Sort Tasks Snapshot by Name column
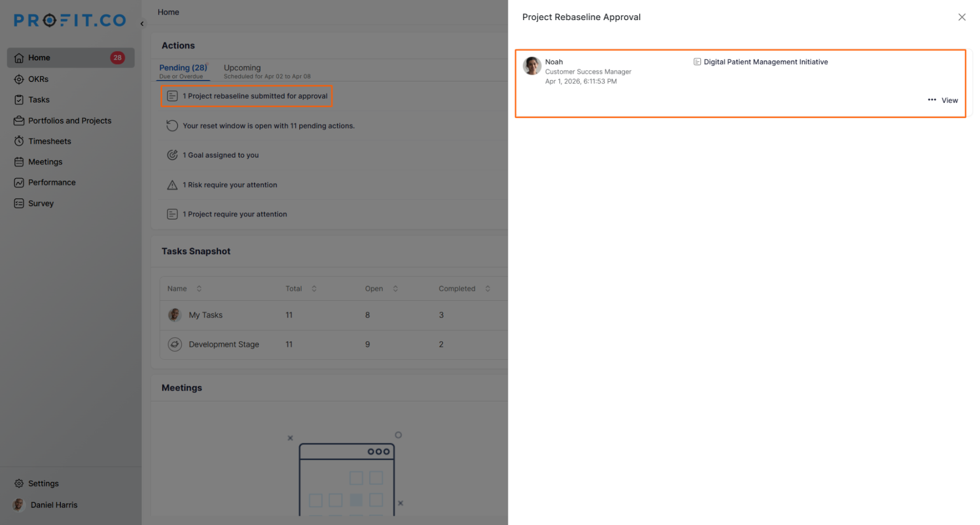980x525 pixels. pyautogui.click(x=199, y=289)
